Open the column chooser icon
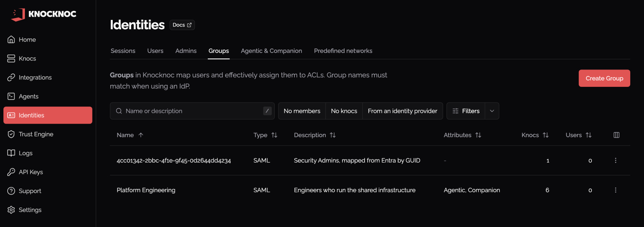 616,135
